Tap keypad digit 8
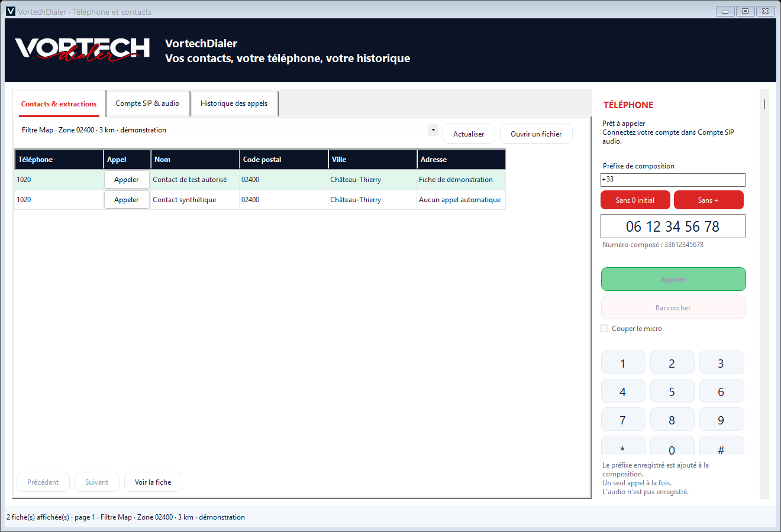The width and height of the screenshot is (781, 532). (672, 420)
